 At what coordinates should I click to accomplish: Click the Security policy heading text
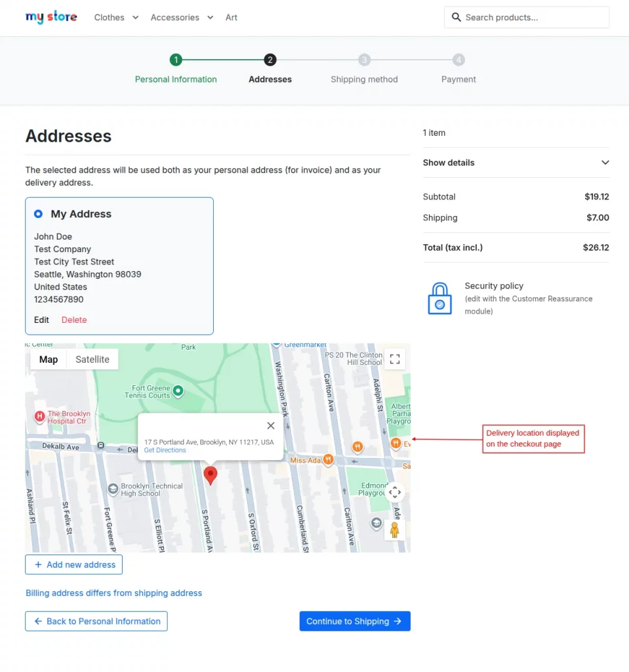(x=494, y=286)
